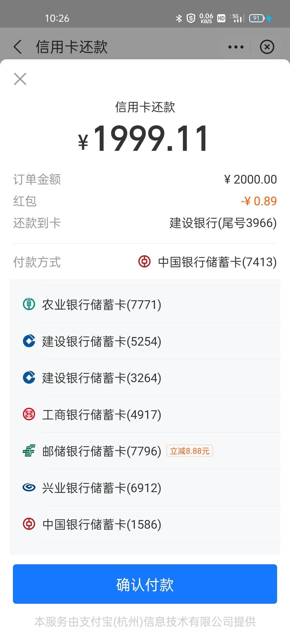Image resolution: width=290 pixels, height=644 pixels.
Task: Select 中国银行储蓄卡(1586) from the list
Action: [145, 524]
